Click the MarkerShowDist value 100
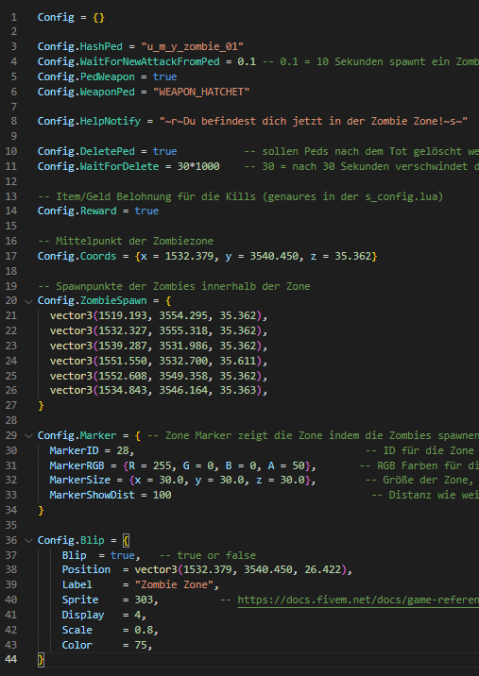Screen dimensions: 479x676 [162, 495]
